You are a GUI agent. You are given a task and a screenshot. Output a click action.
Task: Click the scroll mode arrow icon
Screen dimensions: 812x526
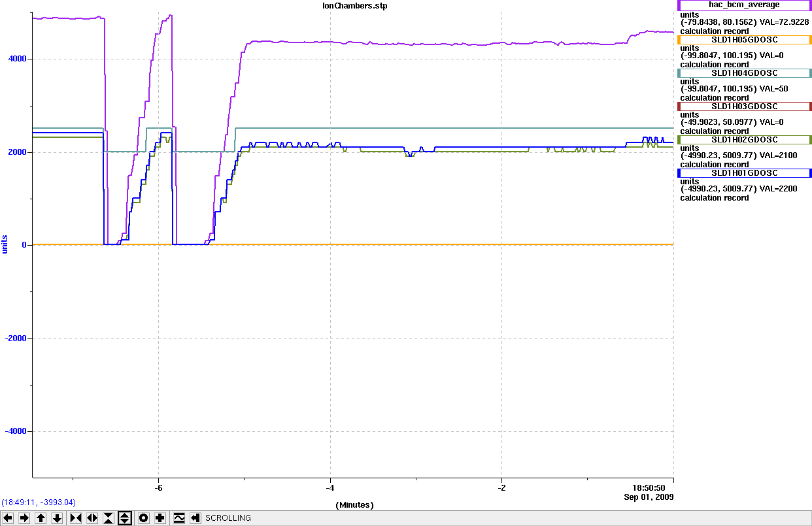(195, 518)
